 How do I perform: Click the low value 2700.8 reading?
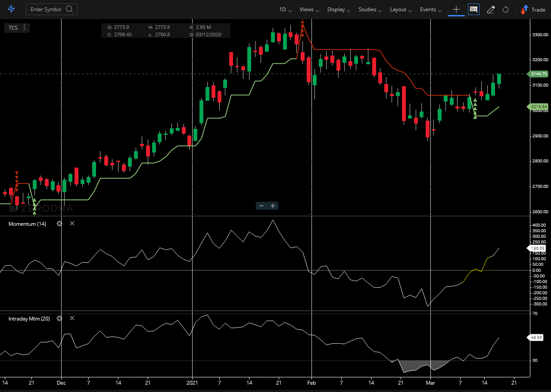162,34
